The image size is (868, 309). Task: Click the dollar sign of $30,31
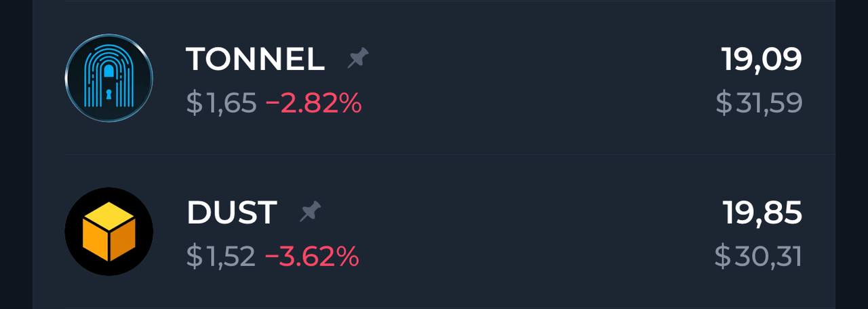point(723,256)
